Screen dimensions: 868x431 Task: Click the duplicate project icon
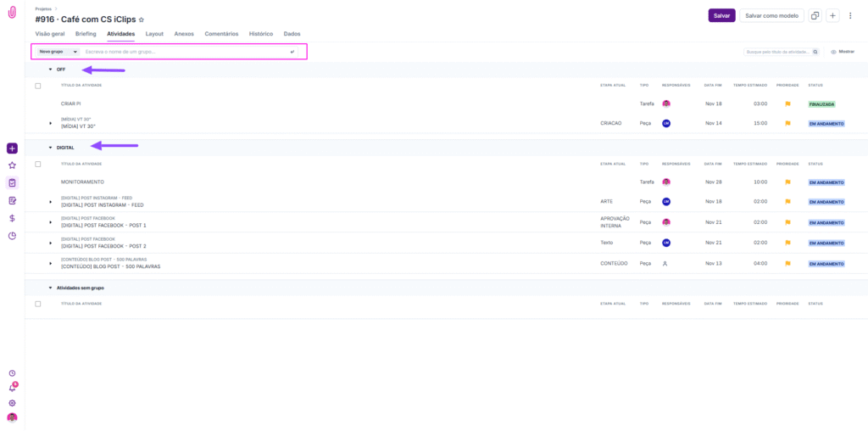tap(815, 15)
